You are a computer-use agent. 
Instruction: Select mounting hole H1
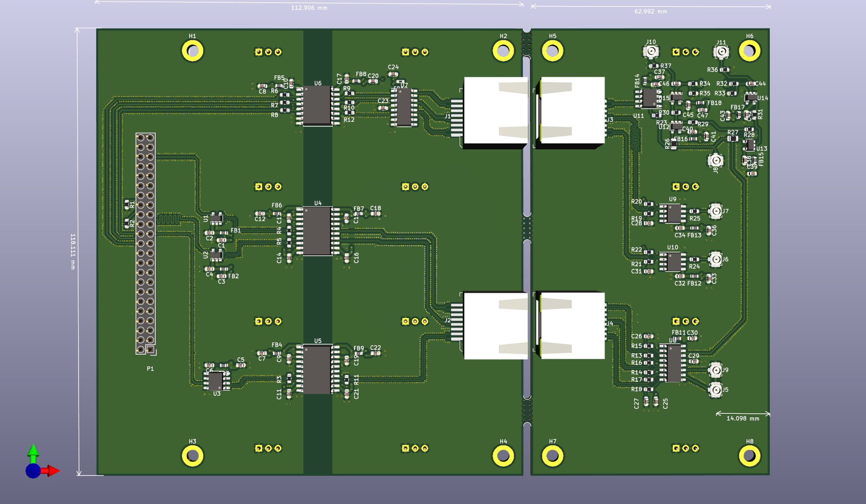coord(192,51)
